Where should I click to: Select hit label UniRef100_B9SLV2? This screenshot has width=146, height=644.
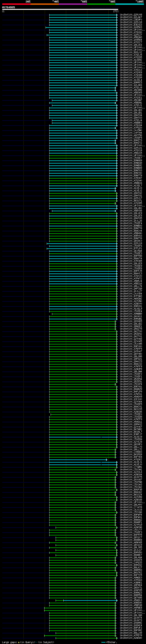click(131, 53)
